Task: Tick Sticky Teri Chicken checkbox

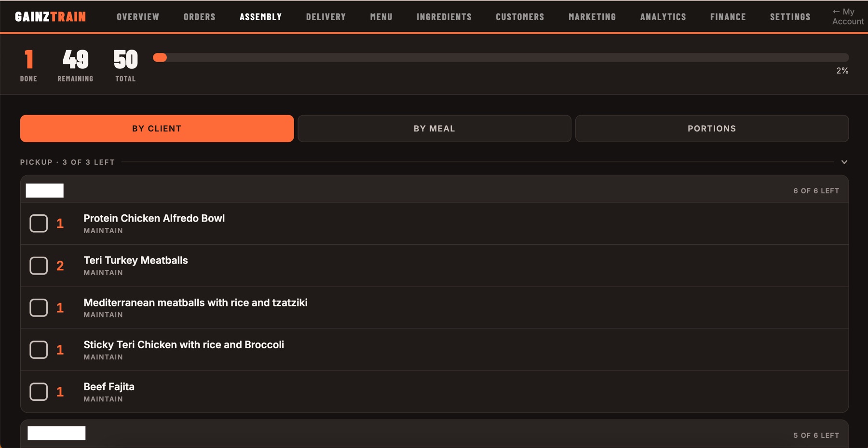Action: [x=39, y=350]
